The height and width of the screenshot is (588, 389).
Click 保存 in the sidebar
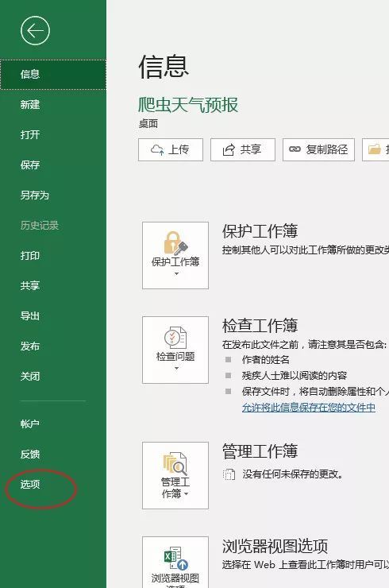click(53, 165)
